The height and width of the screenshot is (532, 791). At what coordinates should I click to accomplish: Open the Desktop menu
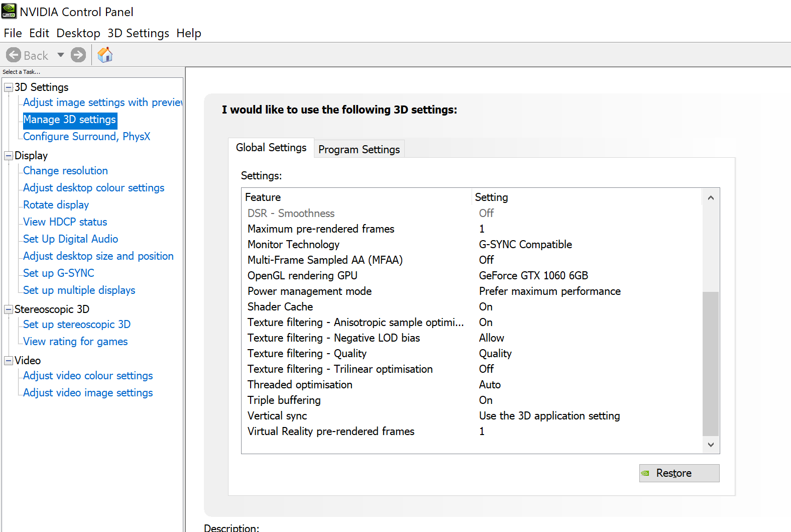78,33
